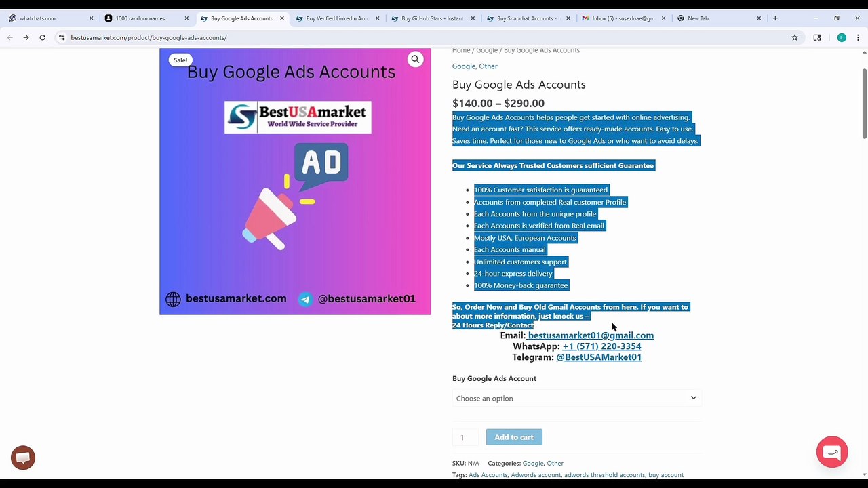Open the Other link beside Categories

tap(555, 464)
